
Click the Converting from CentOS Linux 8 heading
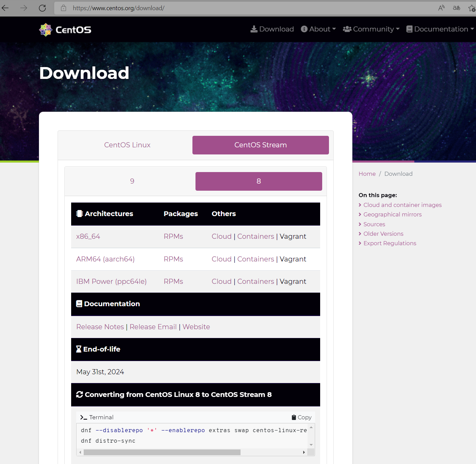pyautogui.click(x=174, y=395)
